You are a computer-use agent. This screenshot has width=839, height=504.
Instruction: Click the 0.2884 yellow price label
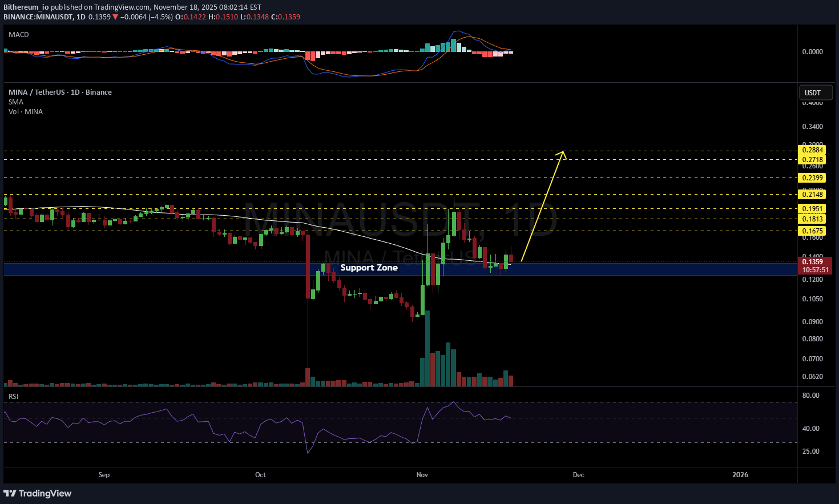[812, 151]
